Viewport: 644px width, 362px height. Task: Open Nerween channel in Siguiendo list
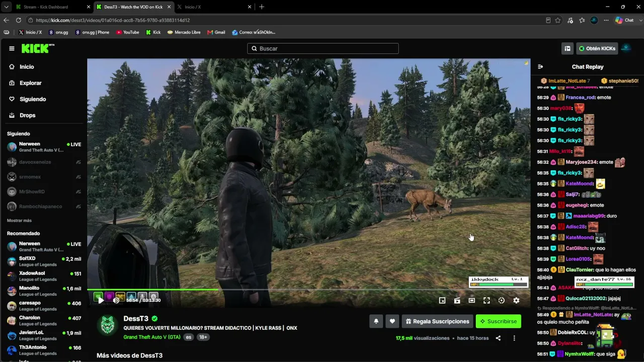point(44,147)
